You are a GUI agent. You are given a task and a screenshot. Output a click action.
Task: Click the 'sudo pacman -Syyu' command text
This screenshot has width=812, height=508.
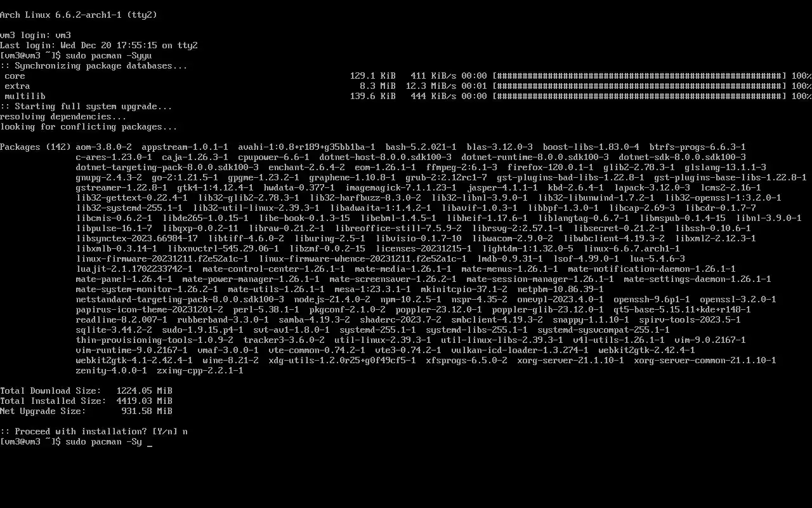click(109, 55)
